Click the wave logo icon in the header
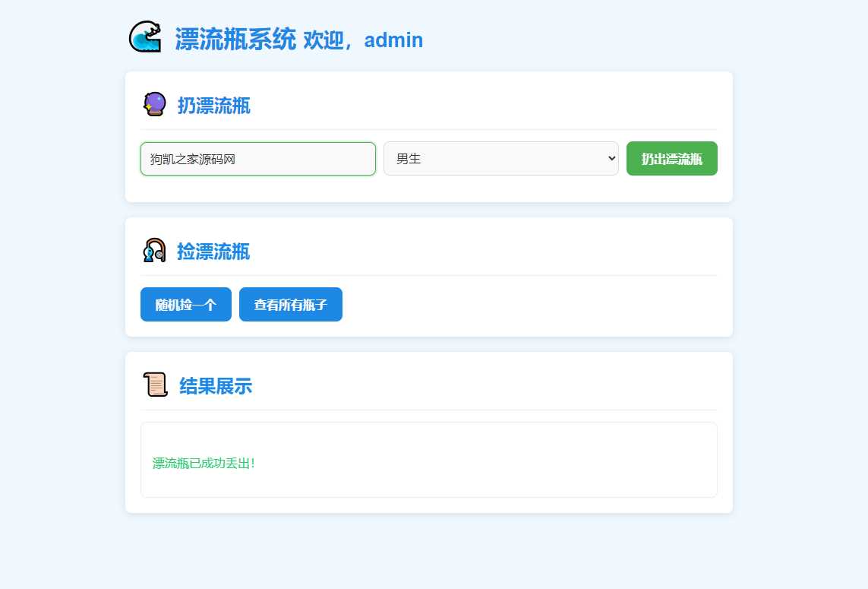Image resolution: width=868 pixels, height=589 pixels. (145, 36)
